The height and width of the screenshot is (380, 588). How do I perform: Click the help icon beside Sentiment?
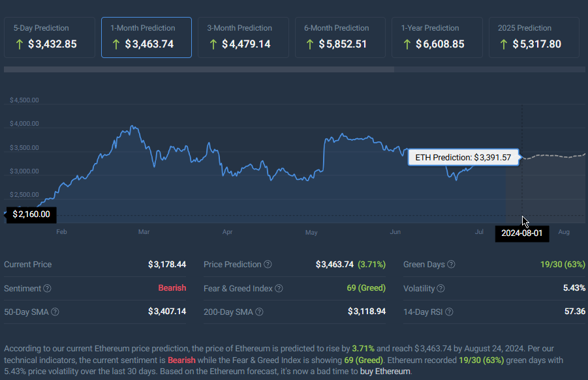47,288
